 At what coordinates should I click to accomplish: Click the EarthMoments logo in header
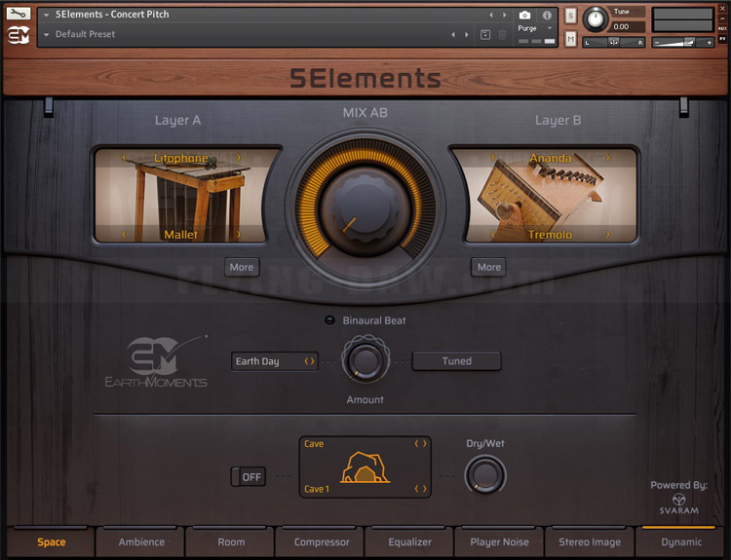pos(19,35)
